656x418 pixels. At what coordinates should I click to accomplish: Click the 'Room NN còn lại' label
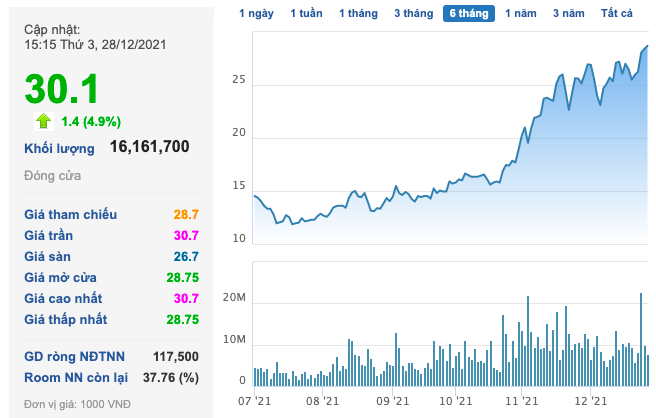76,377
